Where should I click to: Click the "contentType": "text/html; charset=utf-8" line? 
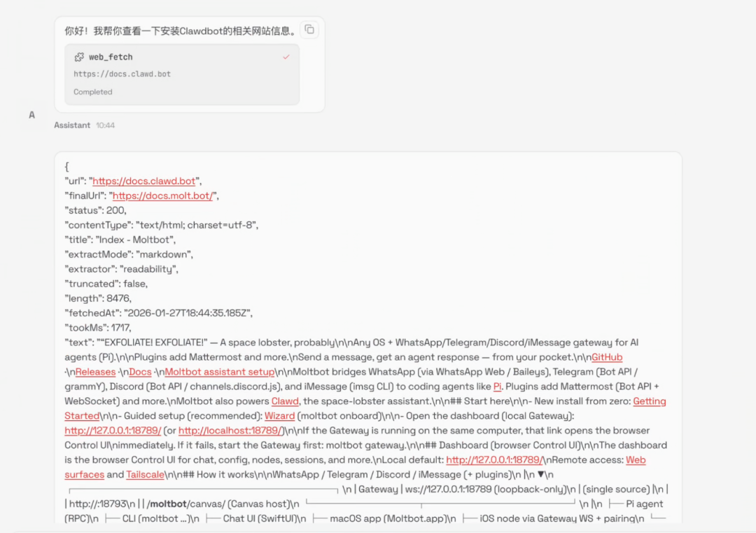(x=162, y=225)
